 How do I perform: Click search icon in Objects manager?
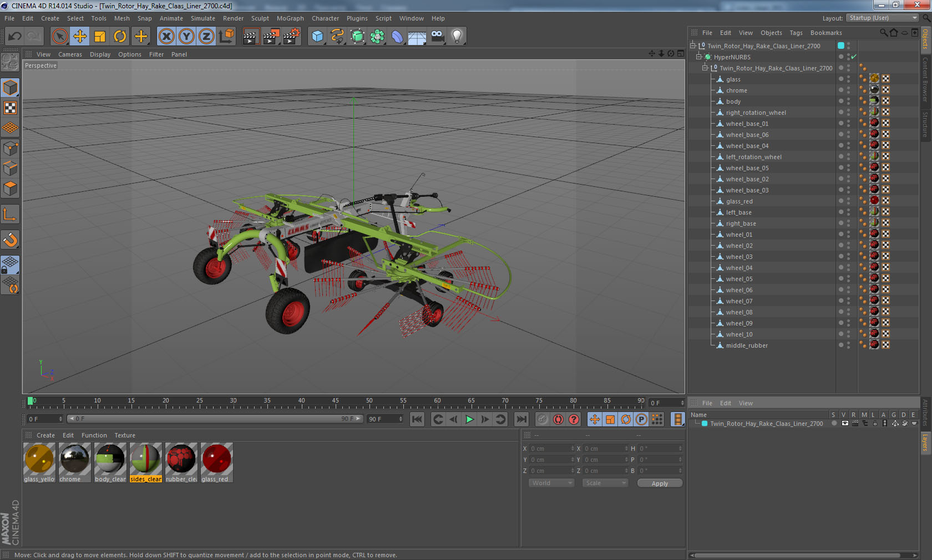[x=883, y=33]
